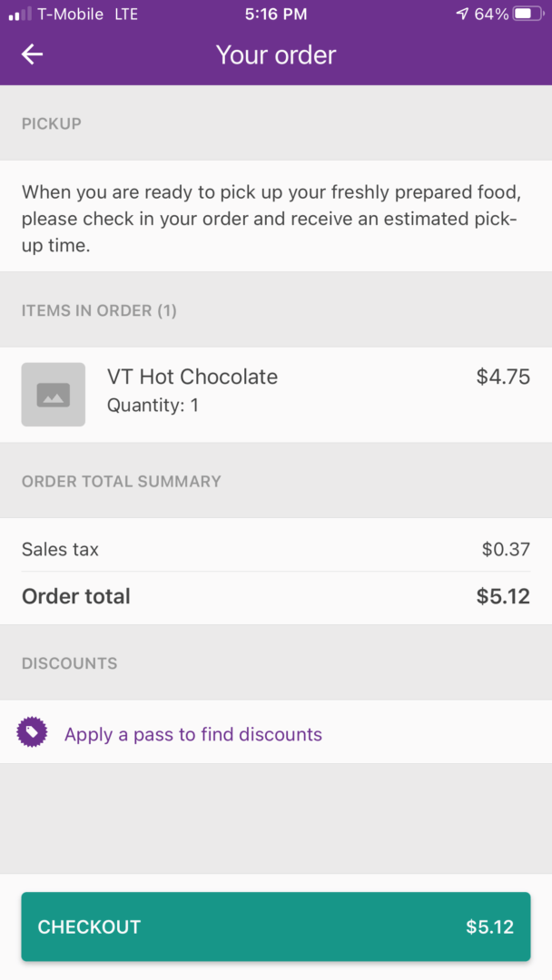Tap the 5:16 PM status bar clock

pos(276,15)
